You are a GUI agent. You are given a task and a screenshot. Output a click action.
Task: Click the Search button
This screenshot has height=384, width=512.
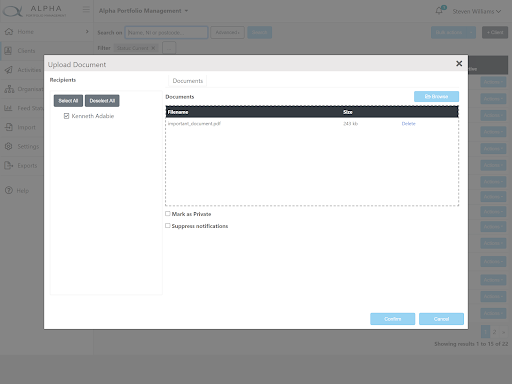(259, 32)
